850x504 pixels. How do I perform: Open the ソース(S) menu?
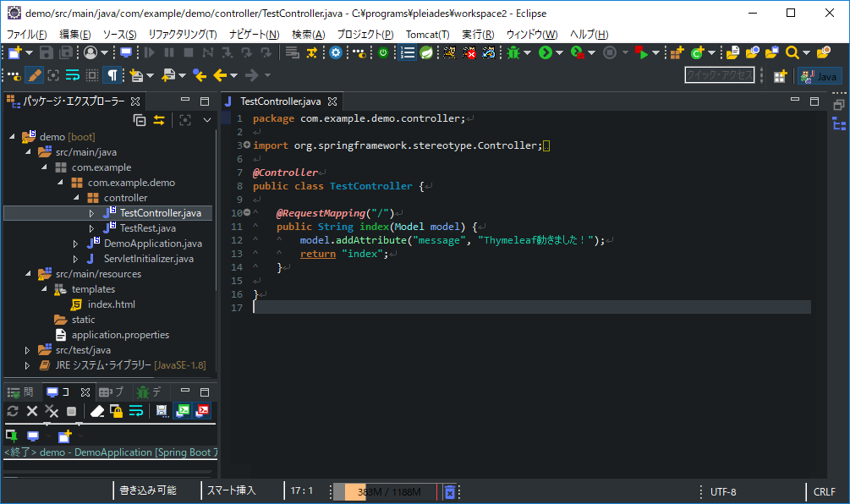(x=120, y=34)
